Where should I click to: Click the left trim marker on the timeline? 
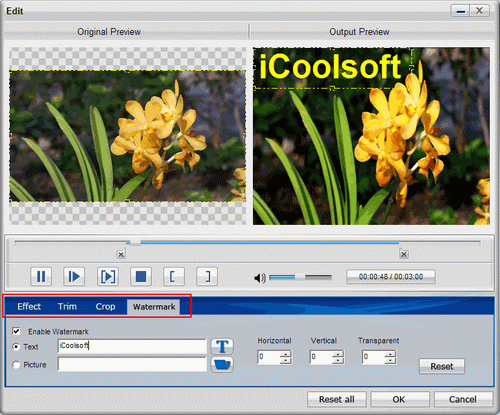(121, 254)
